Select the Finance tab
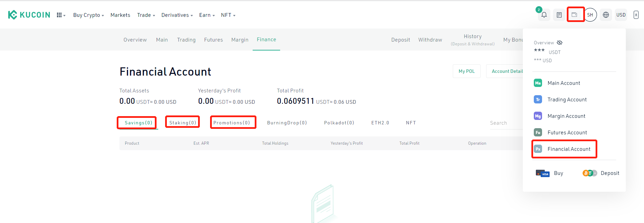 point(266,40)
